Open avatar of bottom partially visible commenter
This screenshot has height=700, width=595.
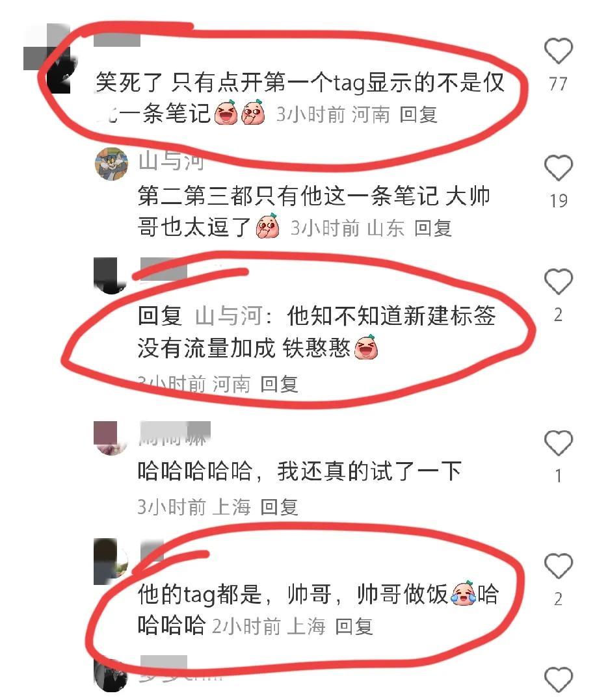(x=111, y=675)
